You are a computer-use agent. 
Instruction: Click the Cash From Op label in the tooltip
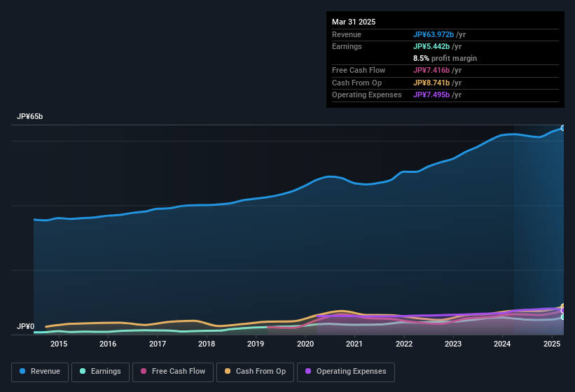tap(356, 83)
